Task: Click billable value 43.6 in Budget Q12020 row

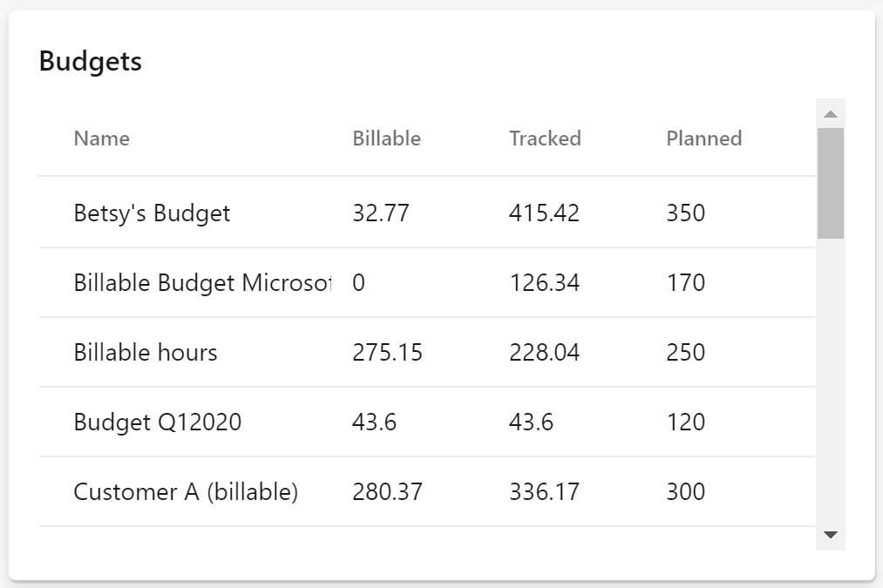Action: pos(375,422)
